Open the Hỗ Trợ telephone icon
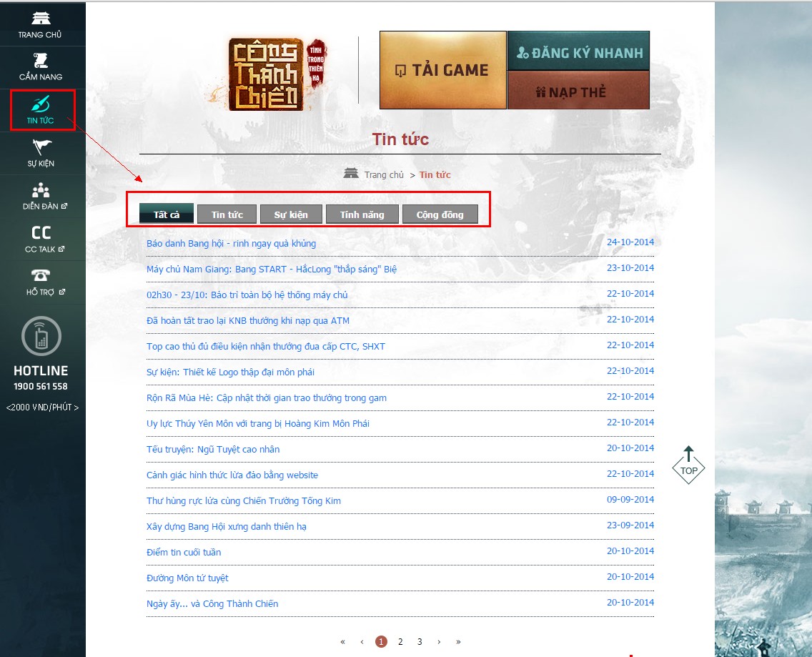 tap(41, 276)
